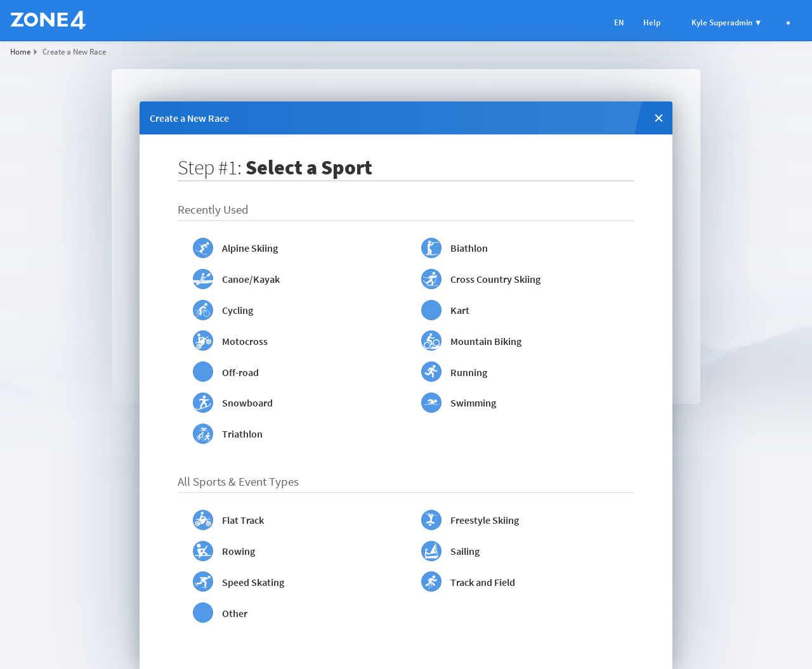The height and width of the screenshot is (669, 812).
Task: Click the Swimming sport icon
Action: point(431,403)
